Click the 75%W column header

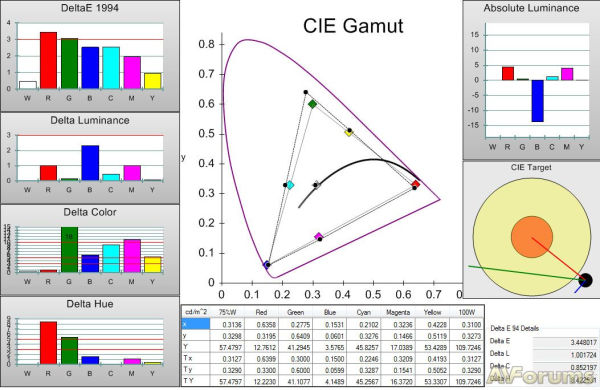tap(227, 312)
